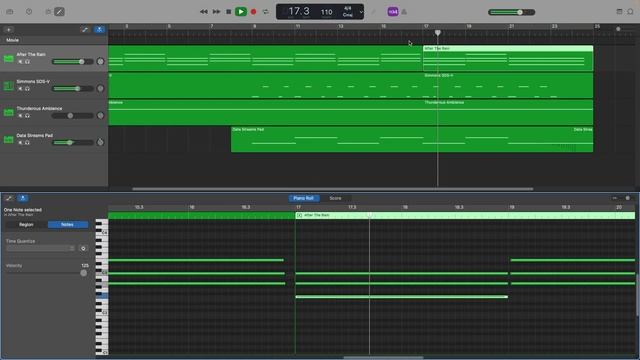Image resolution: width=640 pixels, height=360 pixels.
Task: Click the green Play button
Action: [241, 12]
